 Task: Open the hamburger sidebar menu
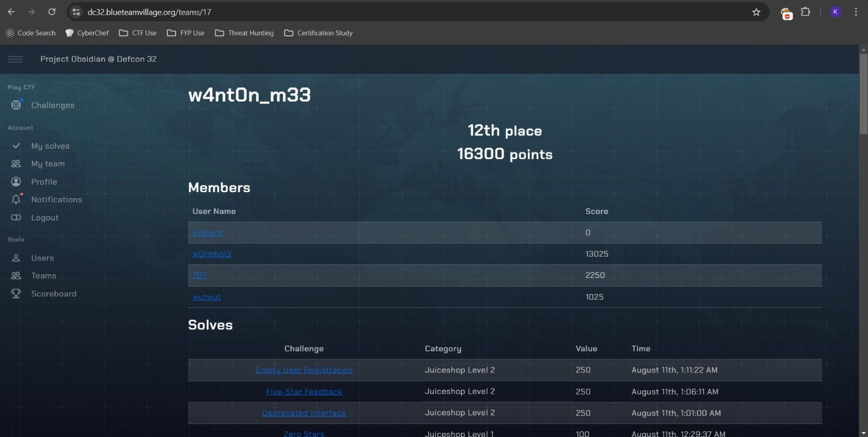click(15, 59)
